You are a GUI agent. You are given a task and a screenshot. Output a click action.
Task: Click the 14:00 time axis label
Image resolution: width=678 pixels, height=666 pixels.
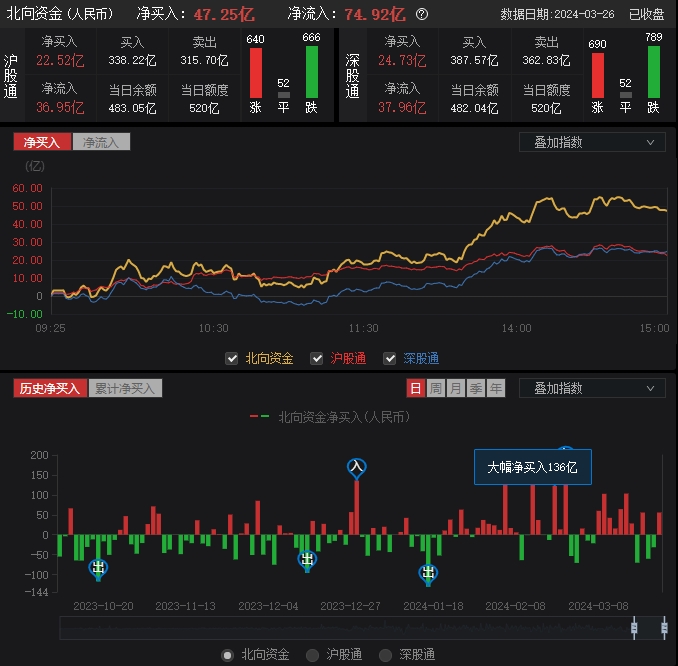click(x=517, y=328)
